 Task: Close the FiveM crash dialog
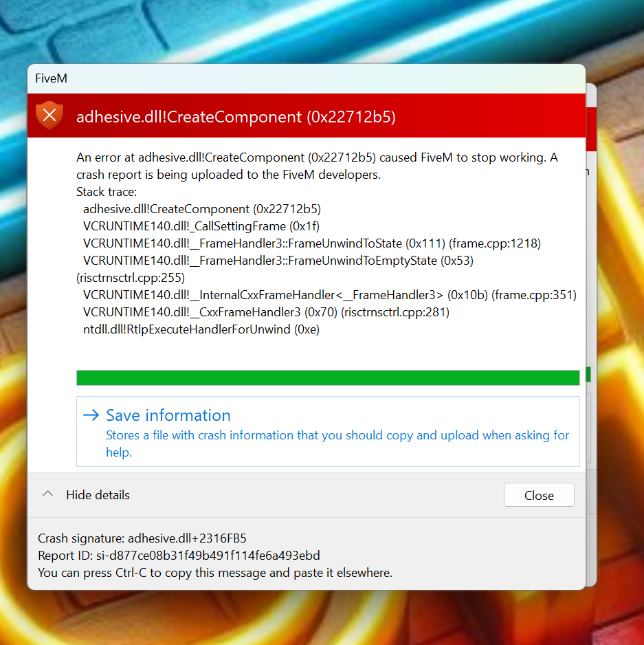[539, 495]
